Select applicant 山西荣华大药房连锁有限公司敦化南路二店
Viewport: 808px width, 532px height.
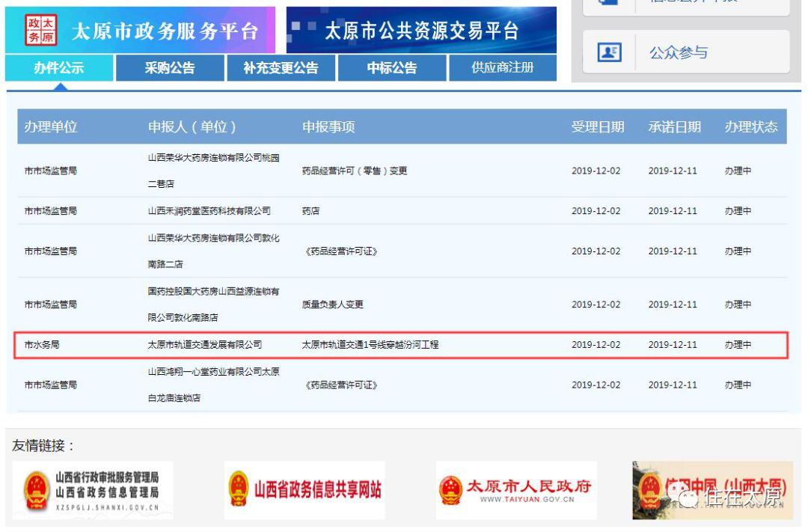pyautogui.click(x=213, y=251)
